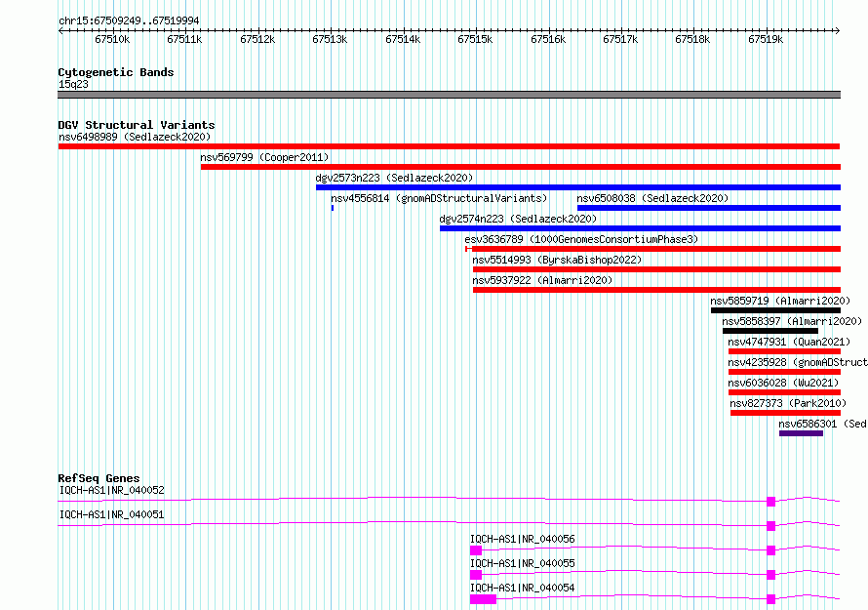Click the 67513k ruler tick label
This screenshot has height=610, width=868.
click(330, 39)
